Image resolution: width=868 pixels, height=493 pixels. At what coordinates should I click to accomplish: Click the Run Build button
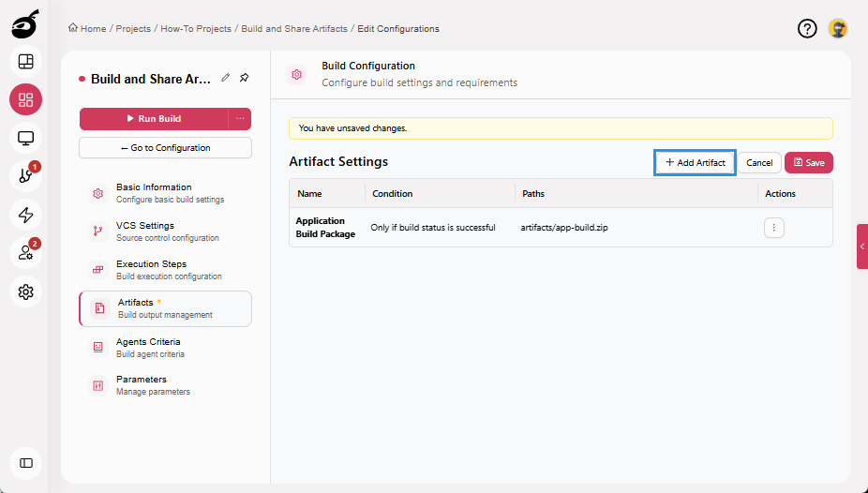click(x=154, y=118)
